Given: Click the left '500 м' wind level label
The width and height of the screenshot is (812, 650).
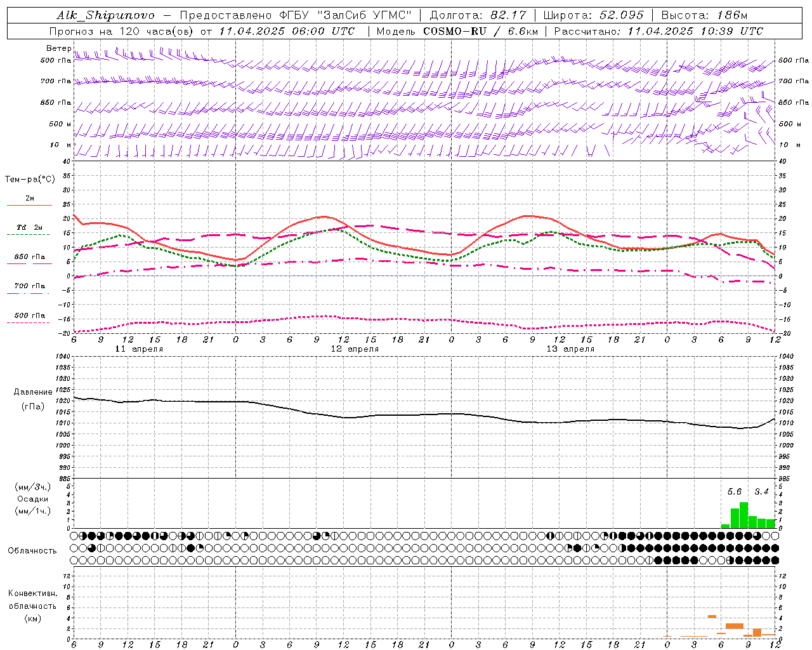Looking at the screenshot, I should coord(61,124).
